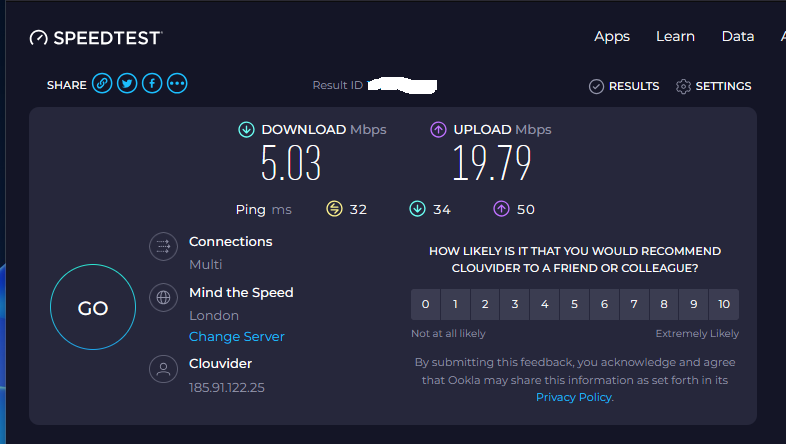Rate recommendation score 0
Screen dimensions: 786x444
coord(426,304)
